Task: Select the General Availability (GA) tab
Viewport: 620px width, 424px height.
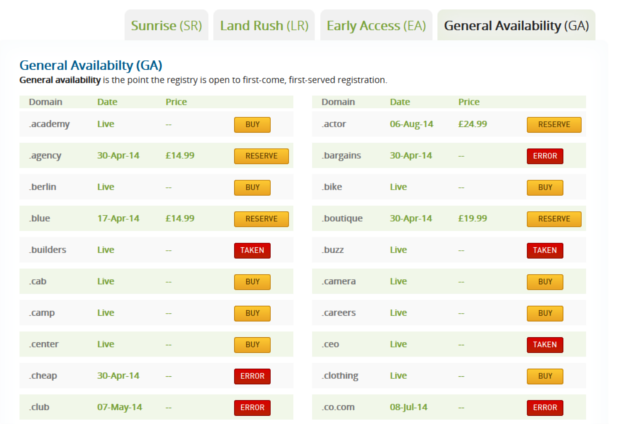Action: point(516,25)
